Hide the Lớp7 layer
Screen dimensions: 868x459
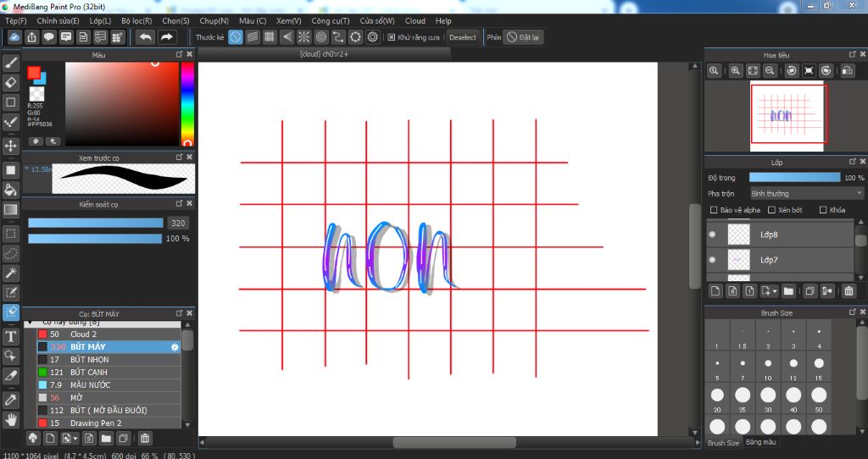[x=712, y=259]
